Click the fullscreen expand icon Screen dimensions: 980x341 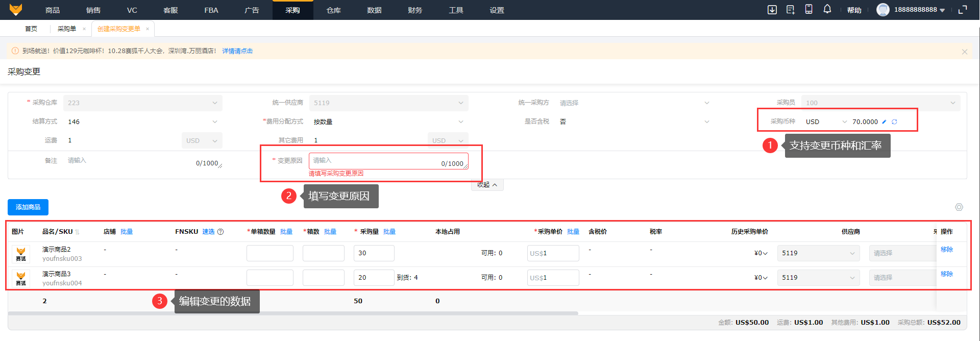963,10
